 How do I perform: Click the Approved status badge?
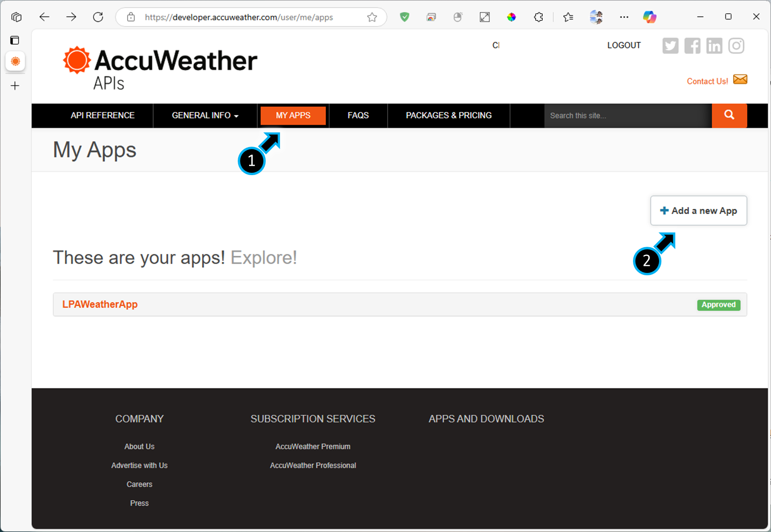(x=718, y=305)
